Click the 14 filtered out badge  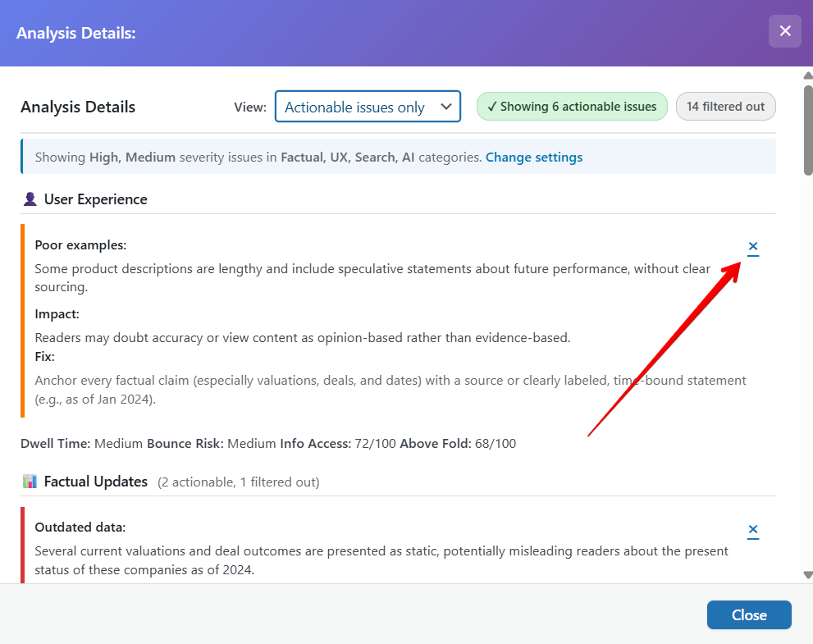[x=725, y=107]
